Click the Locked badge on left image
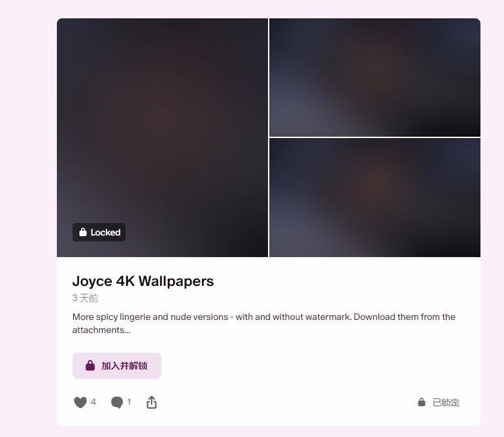This screenshot has width=504, height=437. pos(99,232)
